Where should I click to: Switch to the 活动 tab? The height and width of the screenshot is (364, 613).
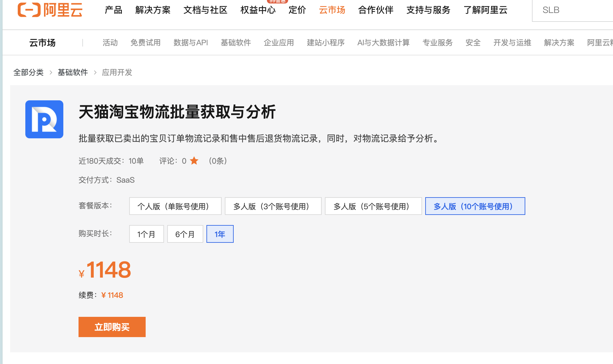(x=110, y=43)
